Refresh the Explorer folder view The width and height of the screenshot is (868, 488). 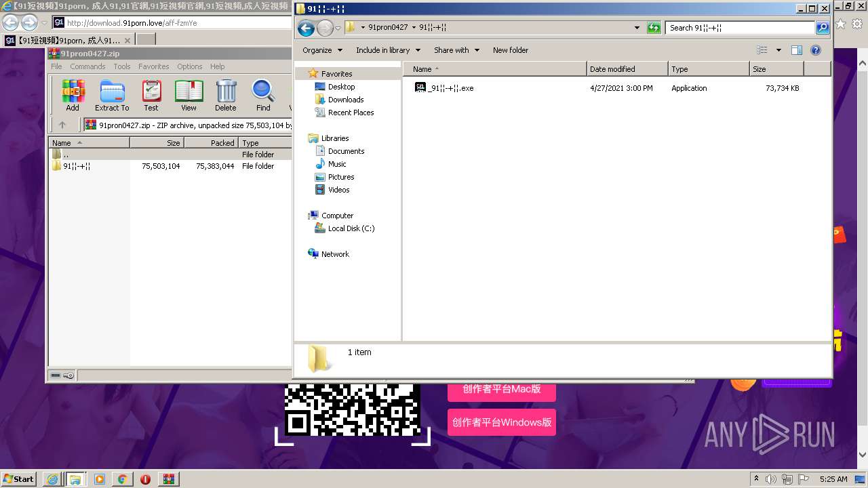(x=654, y=28)
